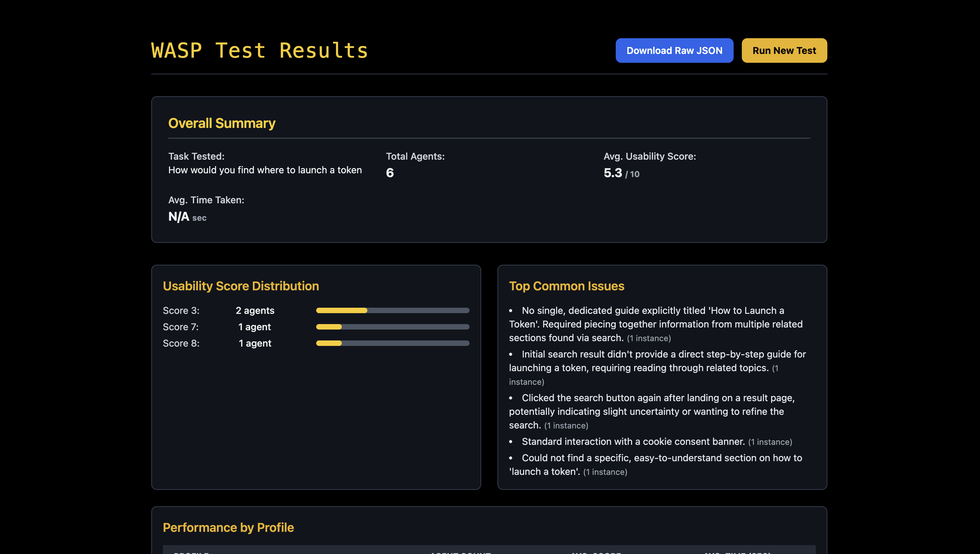Select the Score 7 progress bar
The image size is (980, 554).
[392, 327]
